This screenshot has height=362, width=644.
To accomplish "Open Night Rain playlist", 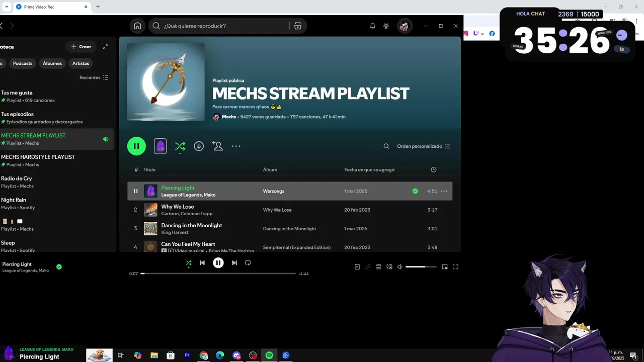I will pos(56,204).
